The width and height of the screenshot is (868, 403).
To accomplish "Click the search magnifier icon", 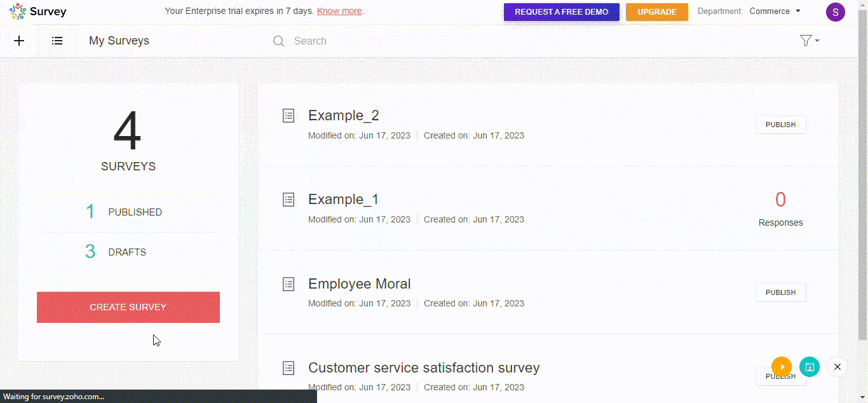I will (278, 41).
